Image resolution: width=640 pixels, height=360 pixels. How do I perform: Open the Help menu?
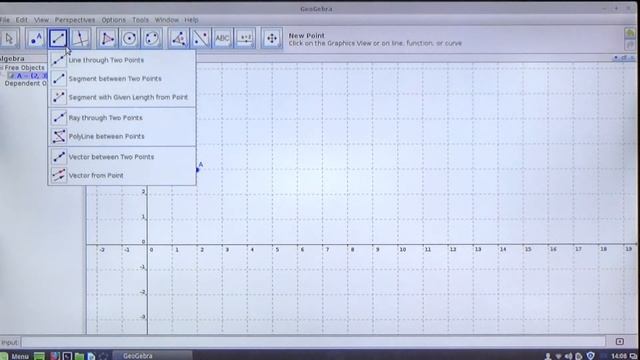pyautogui.click(x=191, y=20)
